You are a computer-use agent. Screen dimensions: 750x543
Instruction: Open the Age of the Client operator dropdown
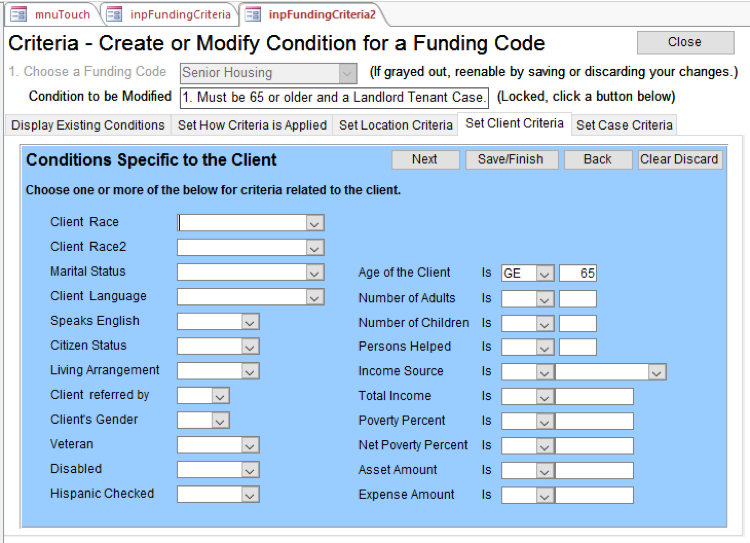pos(545,273)
